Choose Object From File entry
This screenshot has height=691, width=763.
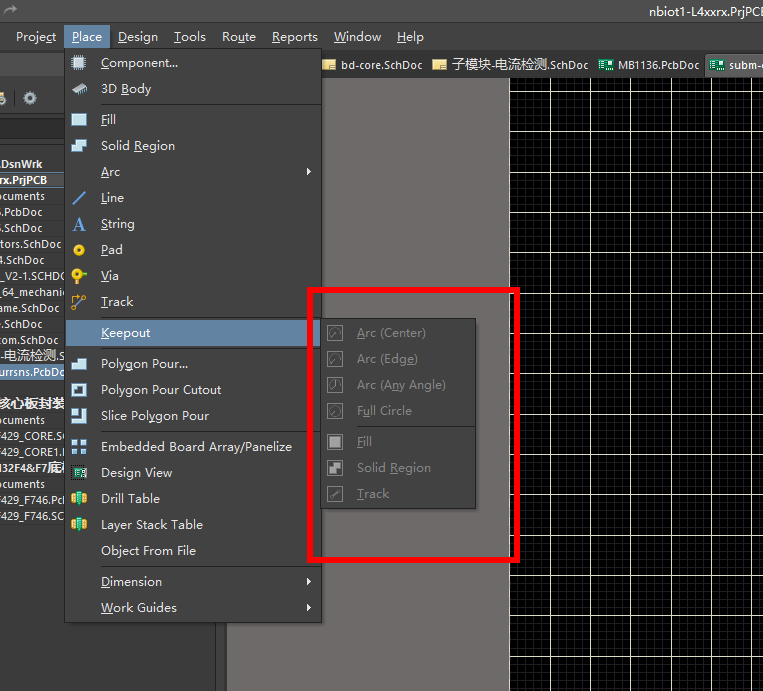193,551
